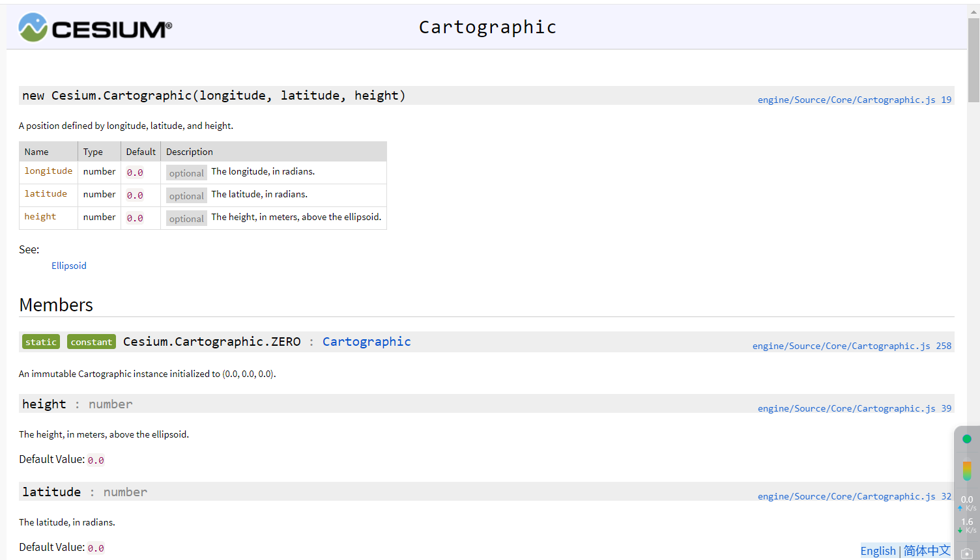Open Cartographic.js 258 source link
The width and height of the screenshot is (980, 560).
[x=852, y=346]
